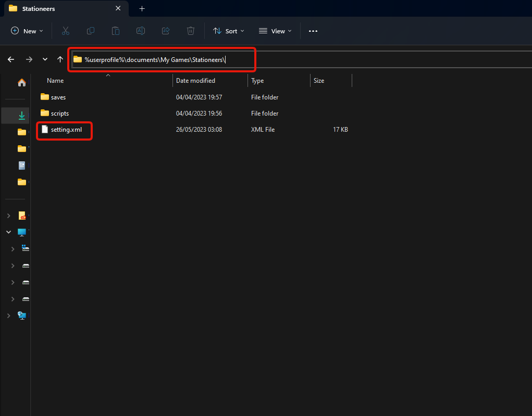
Task: Click the address bar path field
Action: tap(302, 59)
